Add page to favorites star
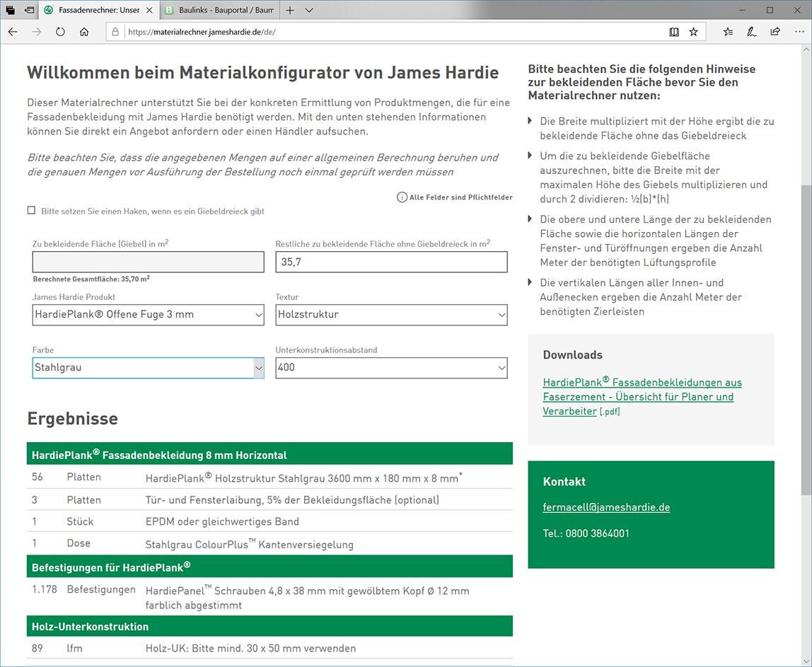The width and height of the screenshot is (812, 667). pos(693,32)
